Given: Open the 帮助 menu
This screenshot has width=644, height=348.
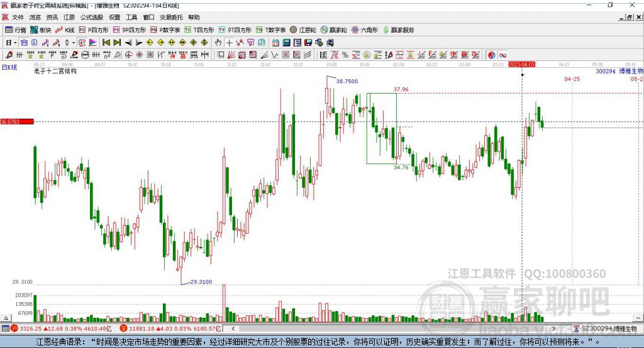Looking at the screenshot, I should (194, 17).
